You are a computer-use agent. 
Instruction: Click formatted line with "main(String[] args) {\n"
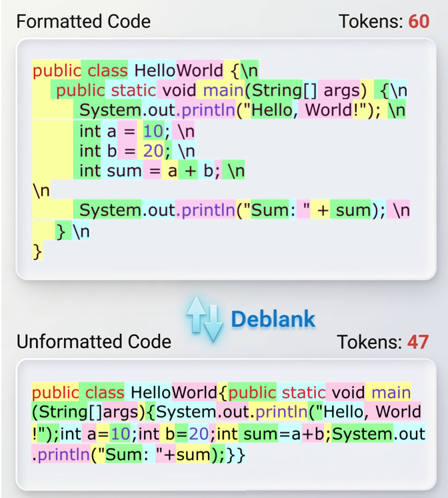220,90
